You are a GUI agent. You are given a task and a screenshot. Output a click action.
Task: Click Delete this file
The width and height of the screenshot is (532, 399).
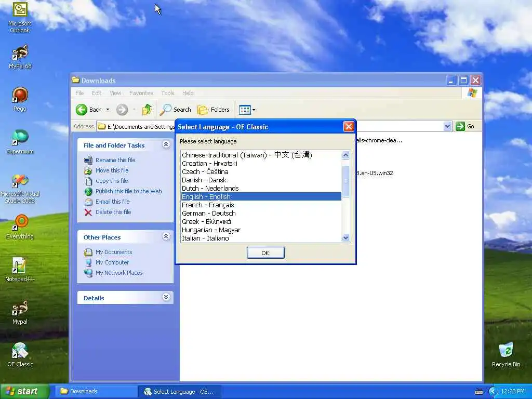(113, 212)
